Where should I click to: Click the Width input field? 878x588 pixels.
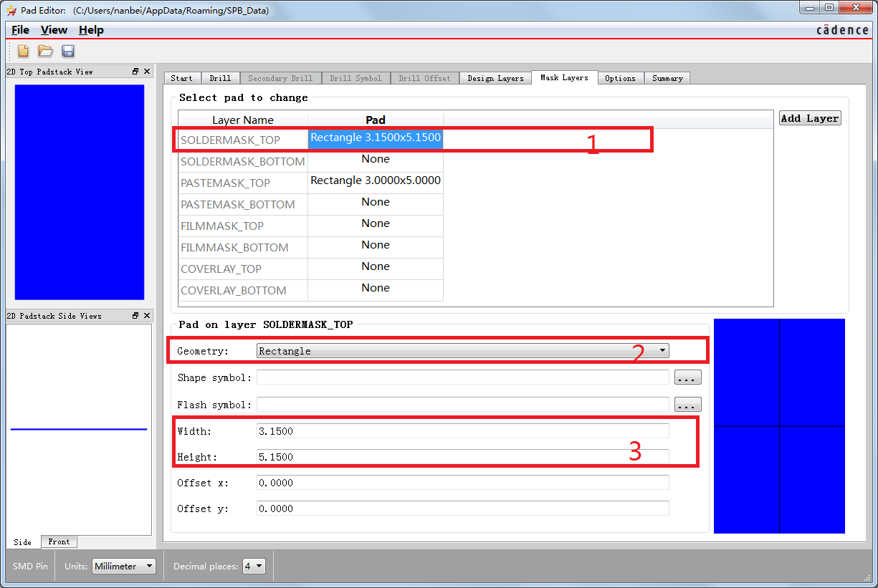462,431
